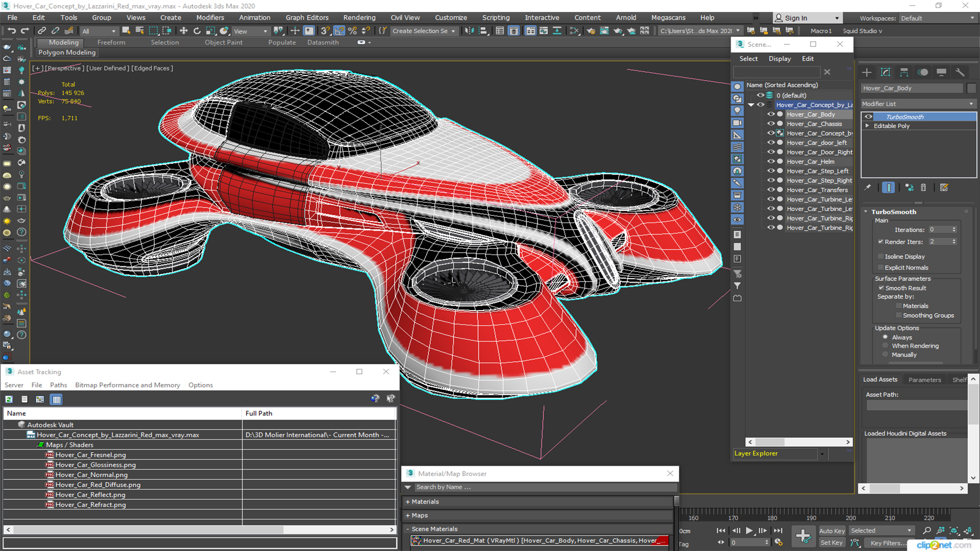Hide the Hover_Car_Chassis eye icon
Image resolution: width=980 pixels, height=551 pixels.
(x=771, y=124)
